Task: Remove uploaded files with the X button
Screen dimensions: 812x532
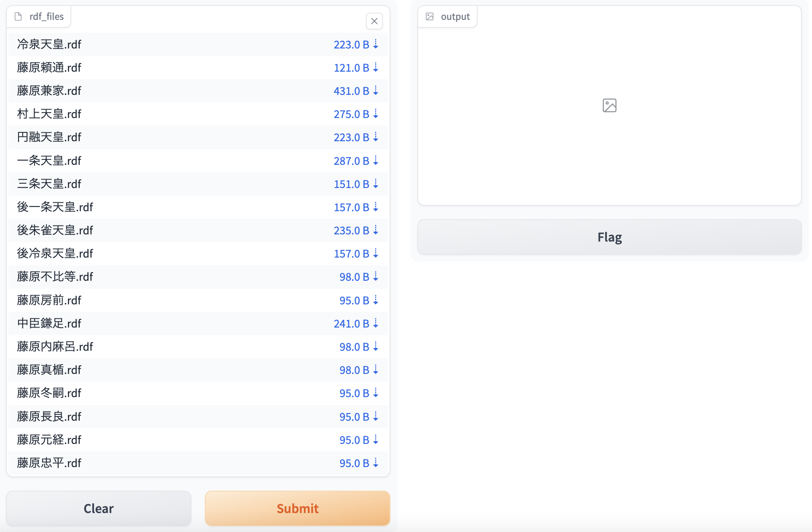Action: pos(374,21)
